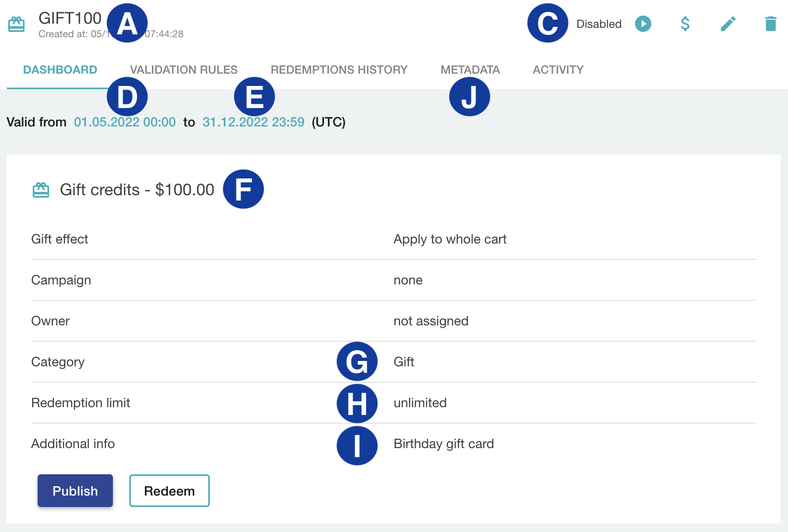Click the Birthday gift card info value
Image resolution: width=788 pixels, height=532 pixels.
[444, 444]
